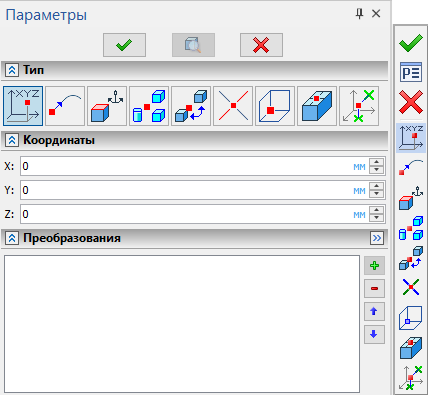
Task: Click the мм unit label of Z field
Action: [359, 215]
